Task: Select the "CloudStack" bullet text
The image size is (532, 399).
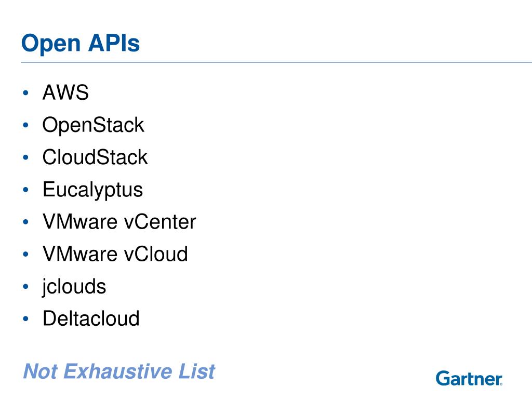Action: tap(95, 157)
